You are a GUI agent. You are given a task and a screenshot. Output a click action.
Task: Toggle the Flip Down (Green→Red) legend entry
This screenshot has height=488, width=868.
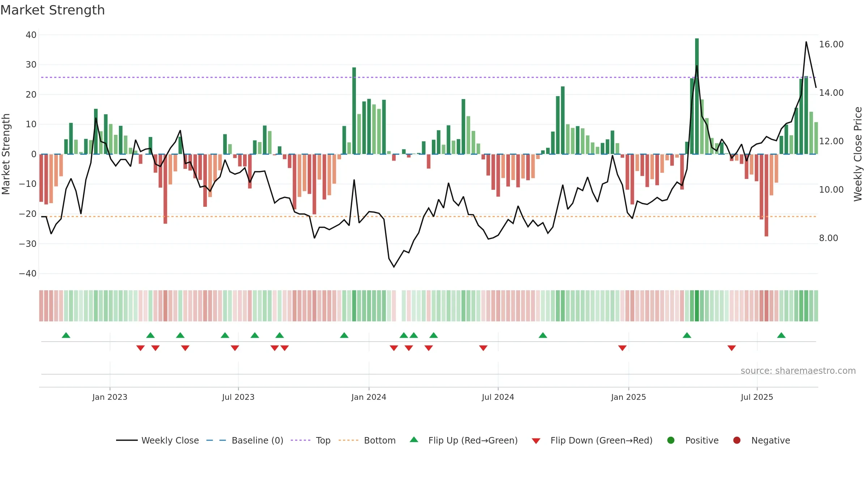[x=592, y=440]
